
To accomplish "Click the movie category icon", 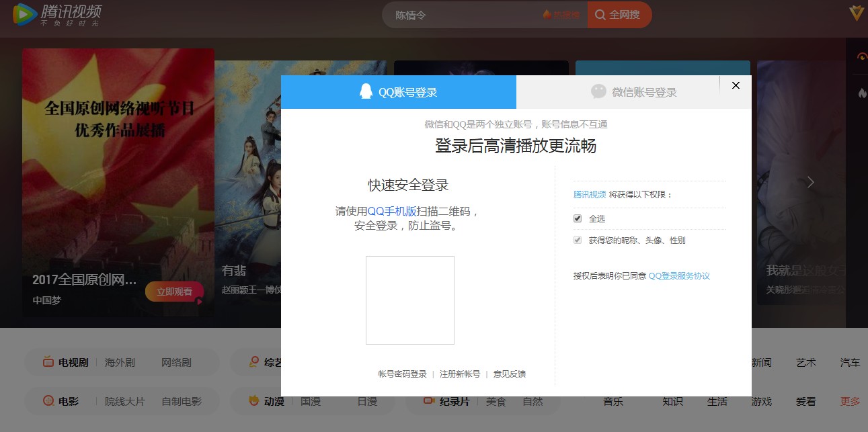I will (x=48, y=401).
